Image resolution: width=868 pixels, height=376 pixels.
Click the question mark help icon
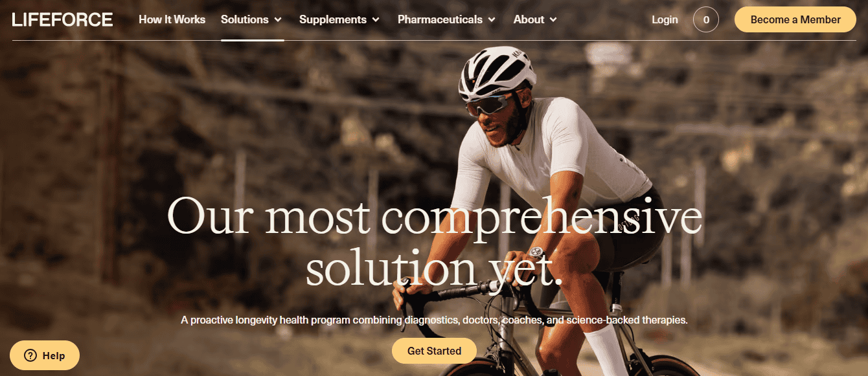click(30, 355)
